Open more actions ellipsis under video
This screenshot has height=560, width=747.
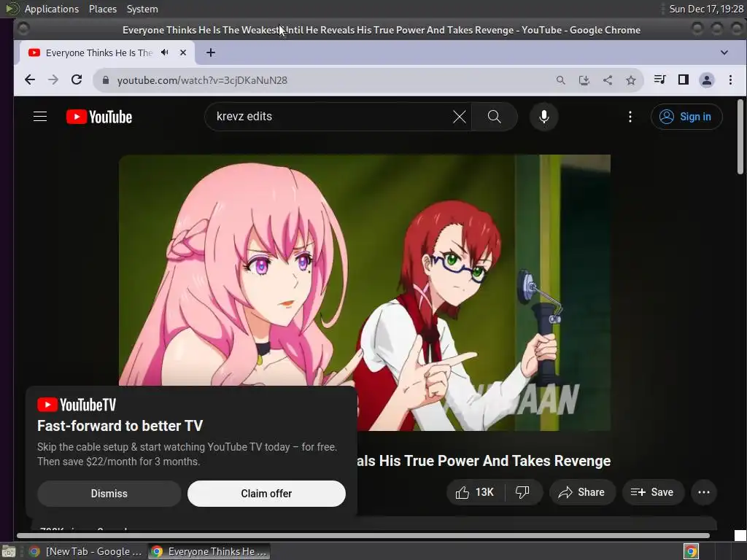704,492
